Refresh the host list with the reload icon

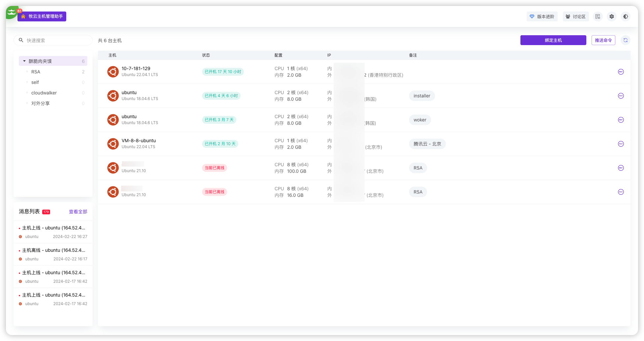[x=626, y=40]
